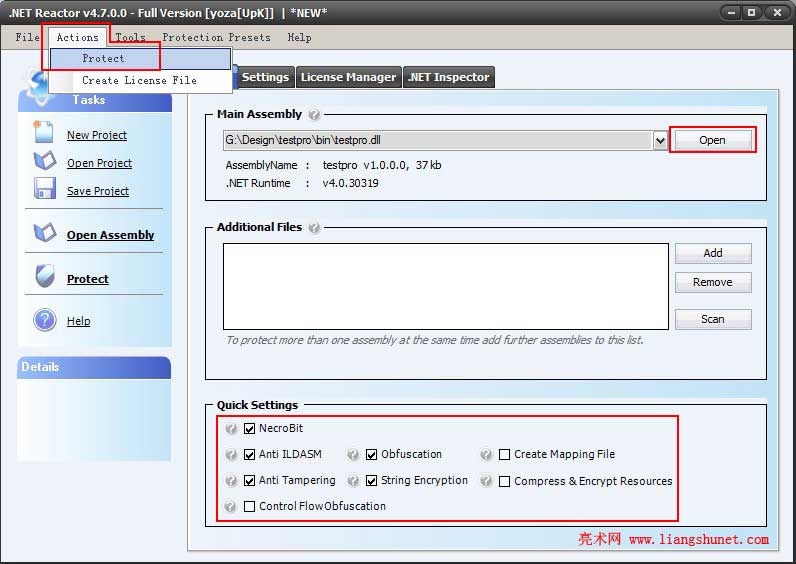
Task: Click the Protect shield icon
Action: tap(45, 276)
